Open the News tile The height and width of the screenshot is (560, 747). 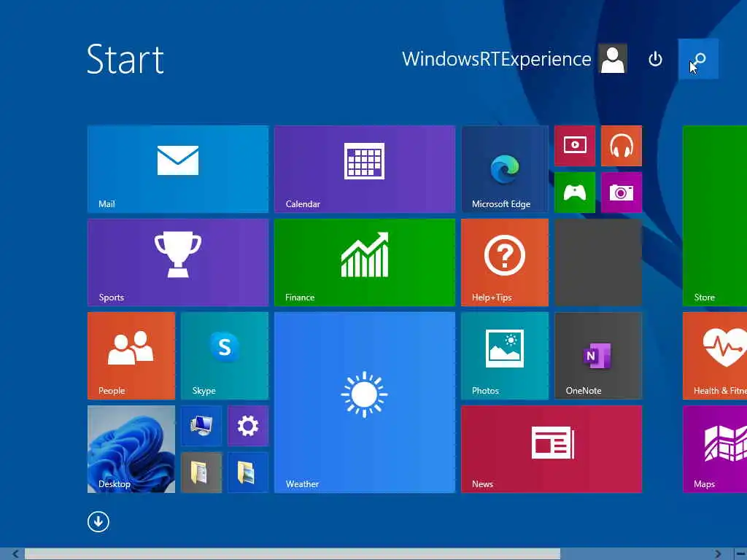pyautogui.click(x=551, y=449)
